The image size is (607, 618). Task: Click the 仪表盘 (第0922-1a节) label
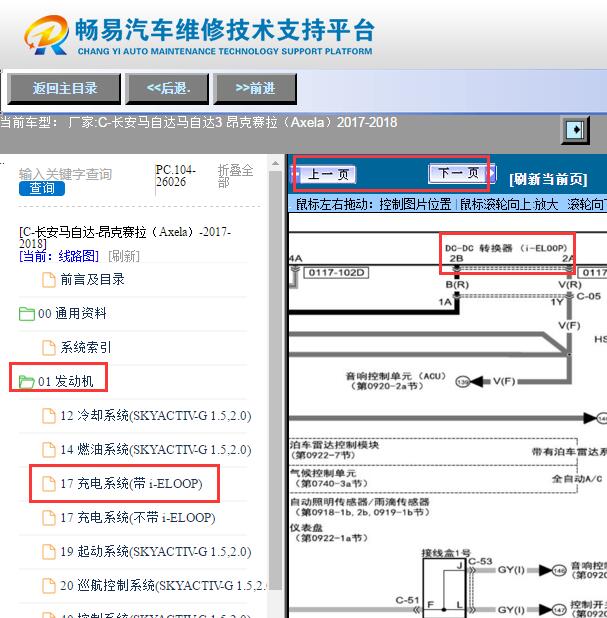click(329, 532)
